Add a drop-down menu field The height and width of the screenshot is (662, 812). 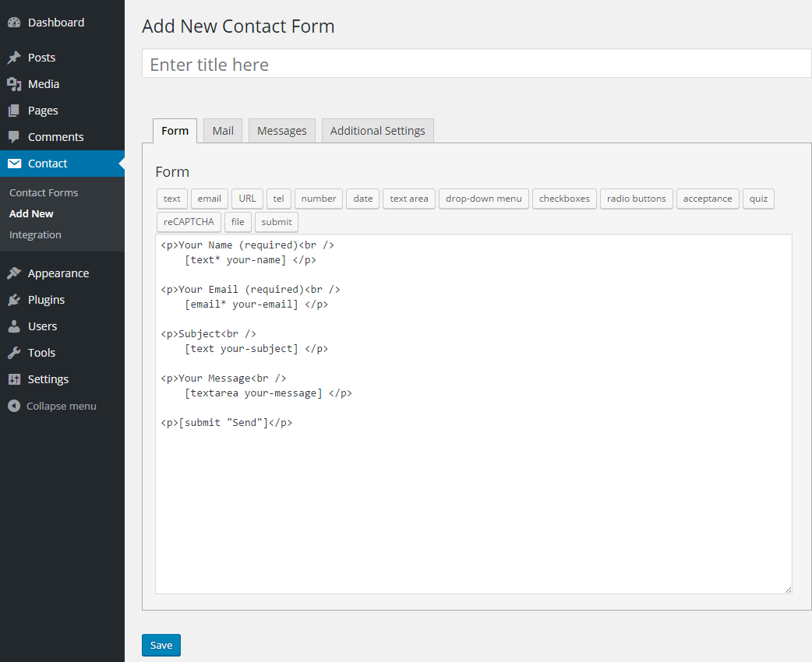(x=483, y=199)
